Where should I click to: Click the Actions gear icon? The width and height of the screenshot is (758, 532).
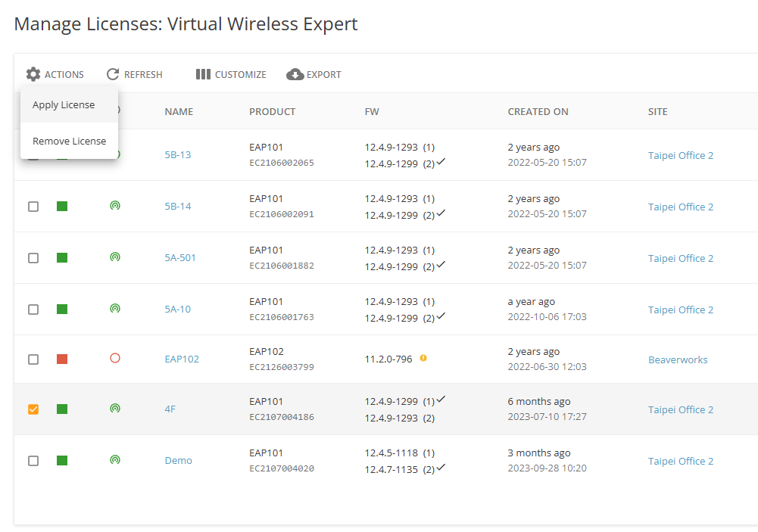(33, 74)
